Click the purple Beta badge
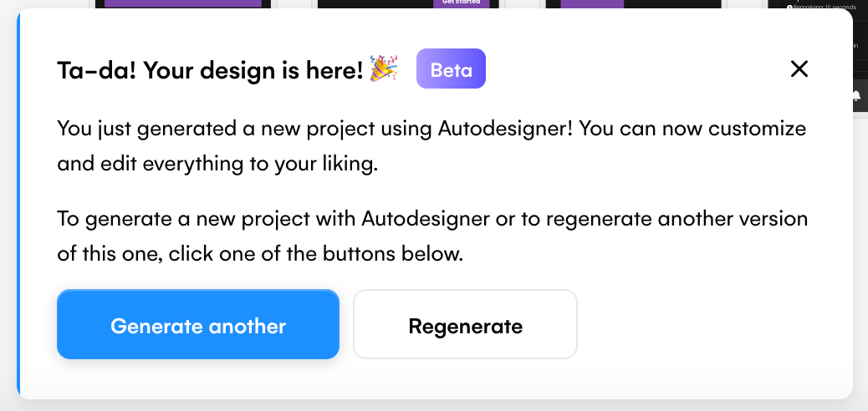 452,68
